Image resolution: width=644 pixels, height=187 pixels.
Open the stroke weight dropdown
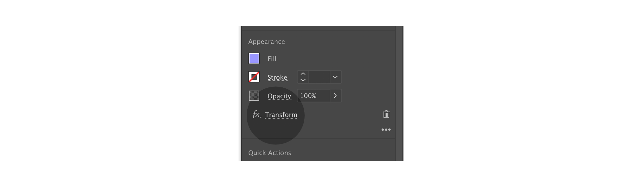pos(335,77)
